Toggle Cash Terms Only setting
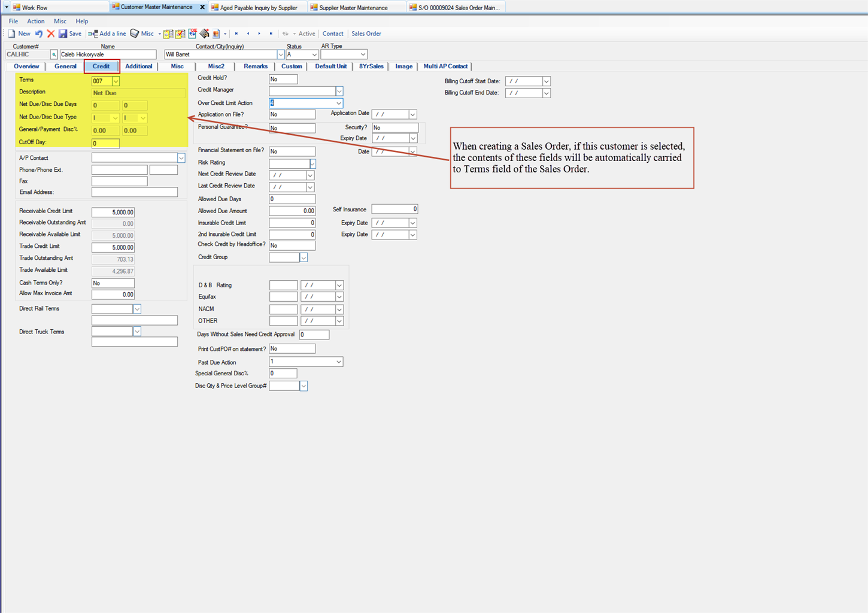Screen dimensions: 868x613 click(113, 282)
